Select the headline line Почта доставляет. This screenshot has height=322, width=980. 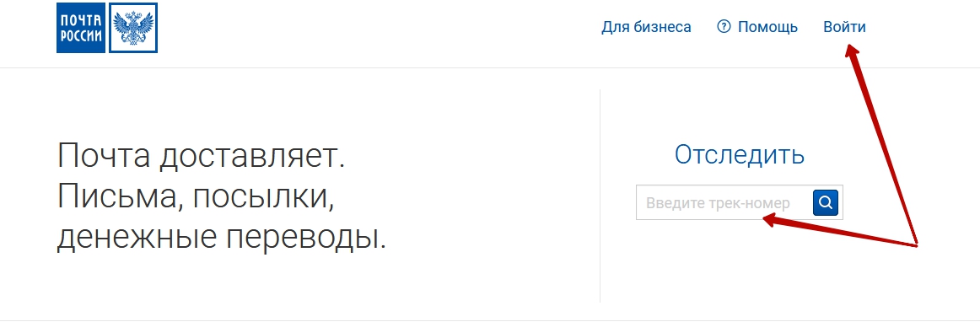point(202,156)
